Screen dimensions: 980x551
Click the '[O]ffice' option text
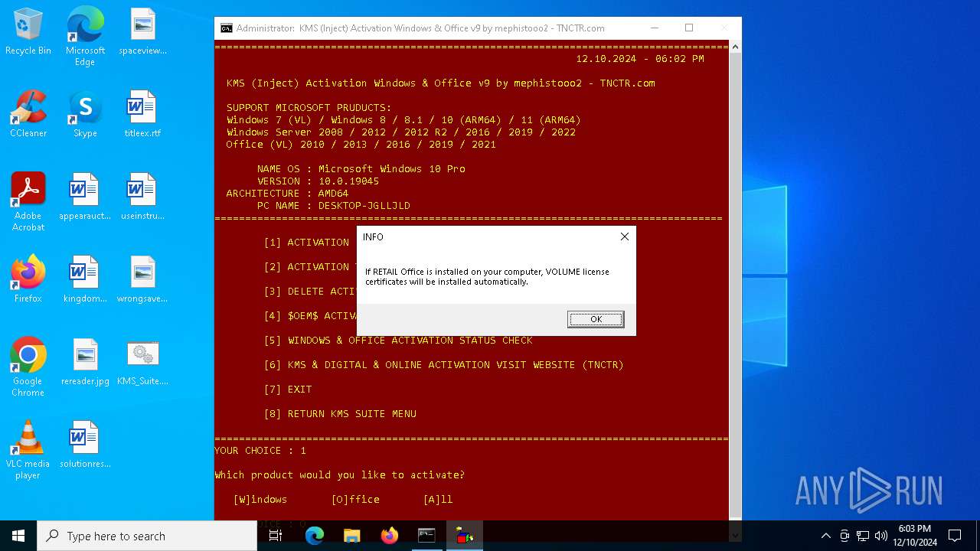click(x=355, y=500)
